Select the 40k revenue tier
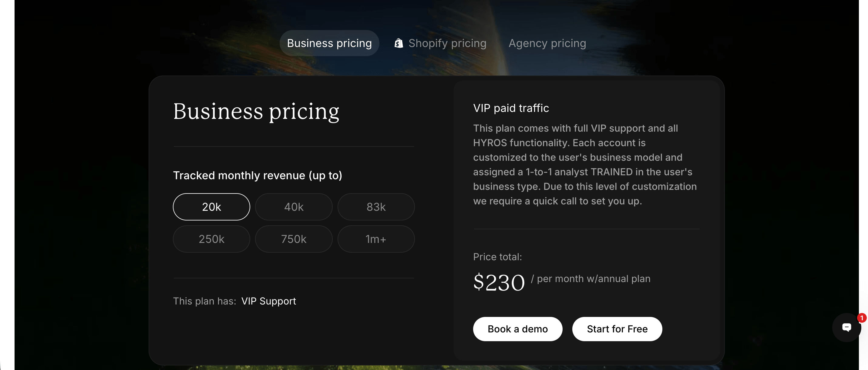Viewport: 868px width, 370px height. pos(294,207)
